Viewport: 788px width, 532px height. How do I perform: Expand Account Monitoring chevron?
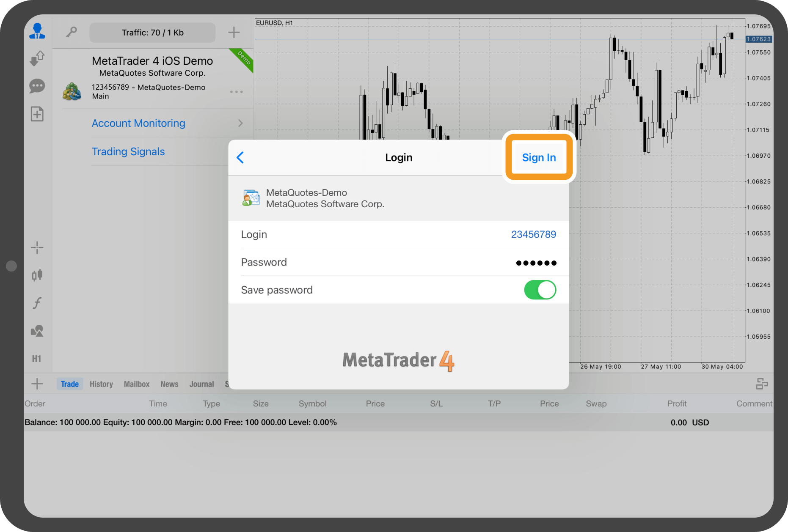[240, 123]
